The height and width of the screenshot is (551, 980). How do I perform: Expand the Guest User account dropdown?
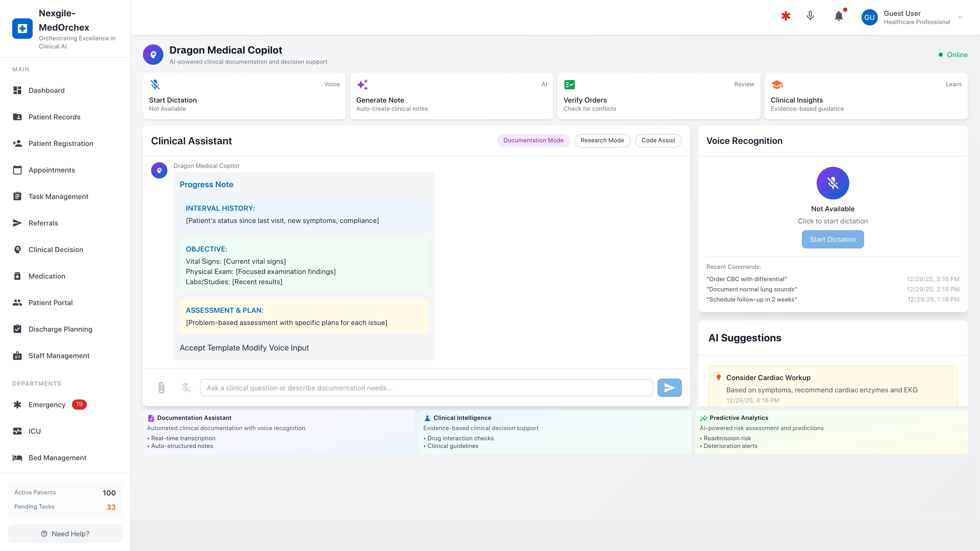point(960,17)
